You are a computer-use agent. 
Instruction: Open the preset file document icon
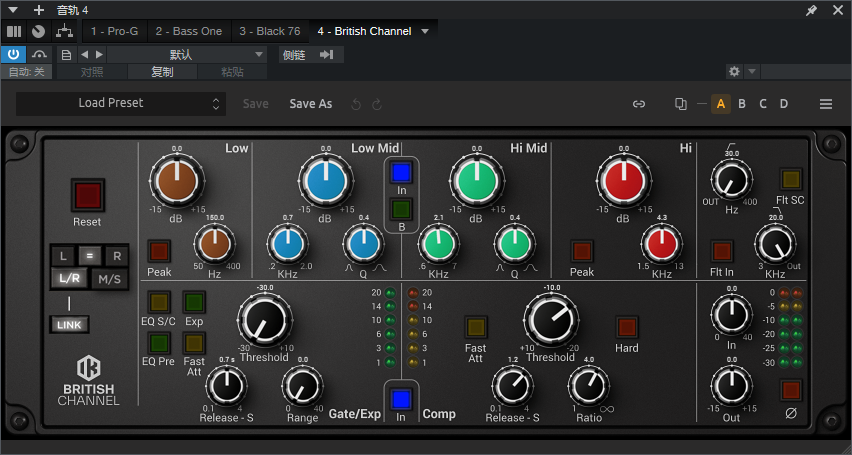66,55
